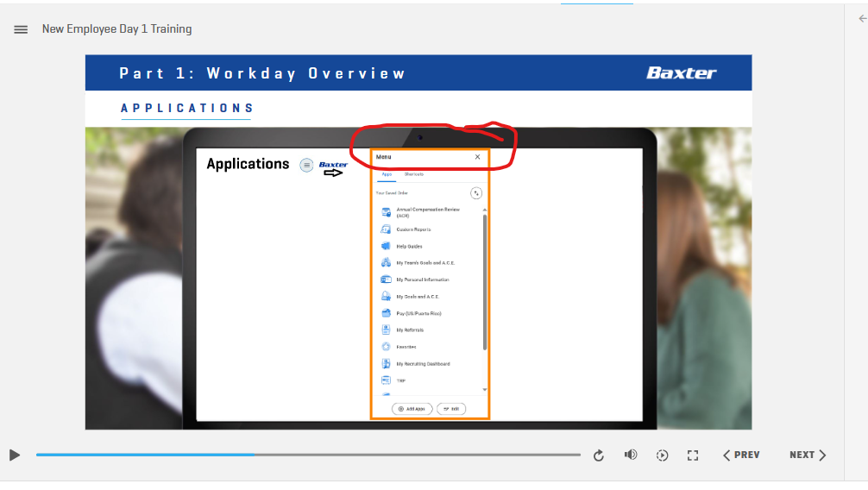Click the small Baxter logo on laptop screen
The image size is (868, 490).
click(333, 165)
